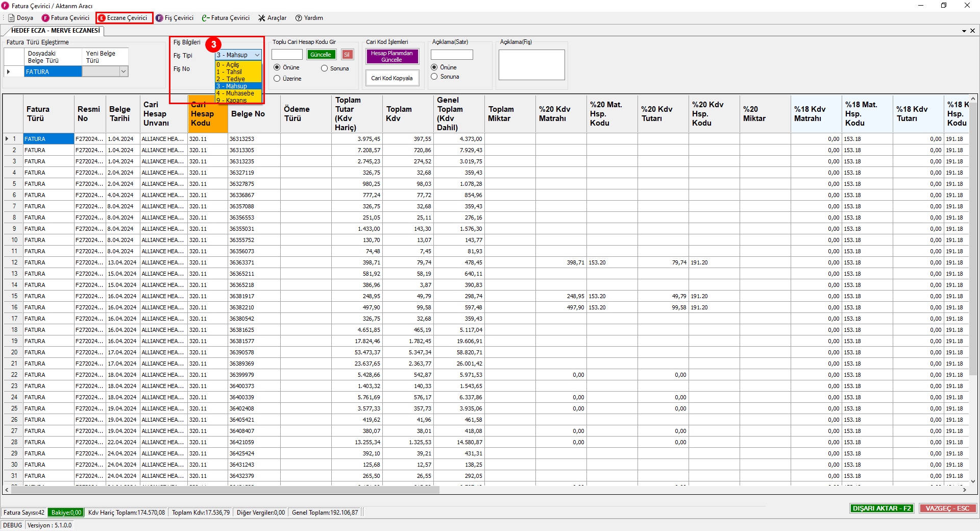Choose 4 - Muhasebe from Fiş Tipi list
The image size is (980, 531).
[x=238, y=93]
